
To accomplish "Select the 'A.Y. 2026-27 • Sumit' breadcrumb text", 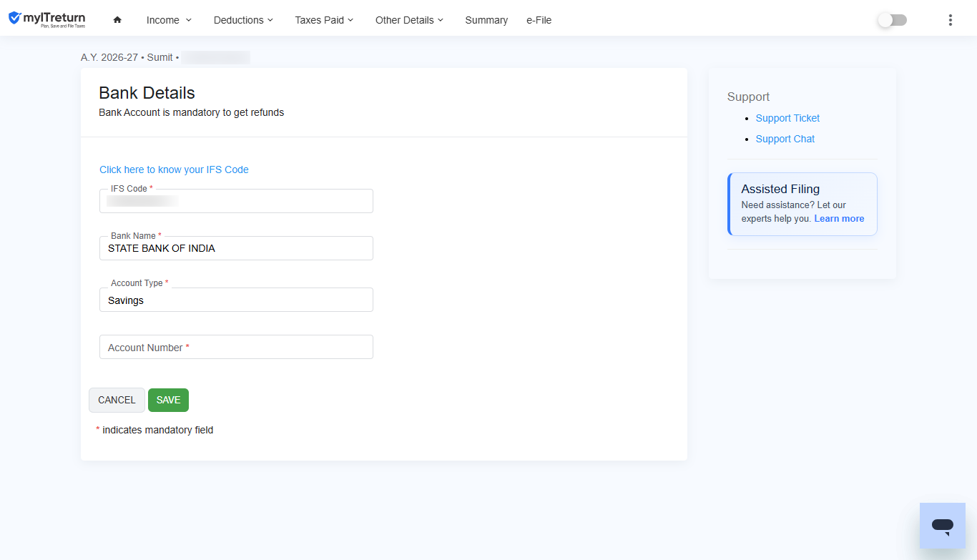I will (x=127, y=57).
